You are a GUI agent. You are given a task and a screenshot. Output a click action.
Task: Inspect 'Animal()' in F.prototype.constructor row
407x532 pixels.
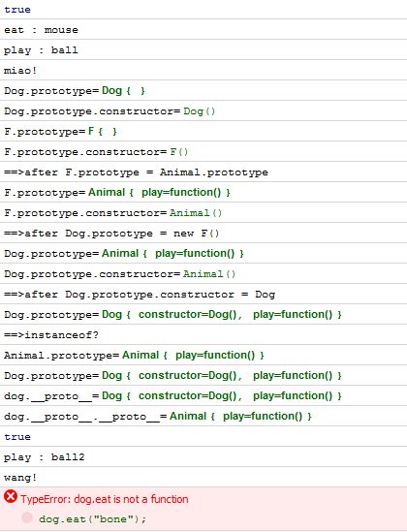196,213
